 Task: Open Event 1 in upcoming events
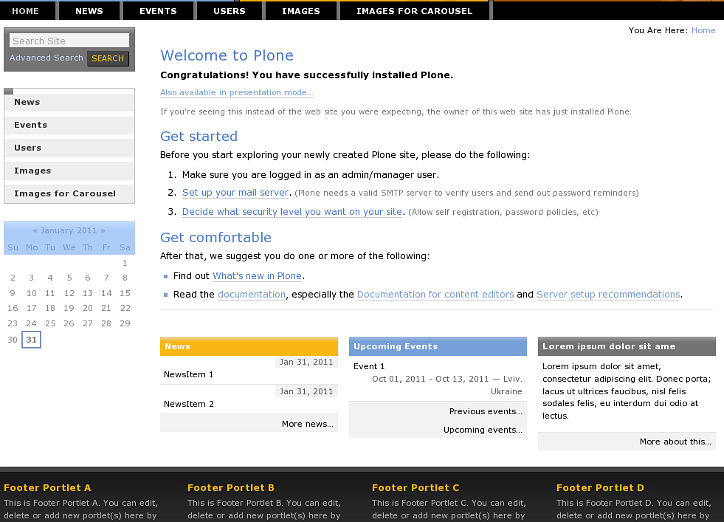[x=369, y=366]
